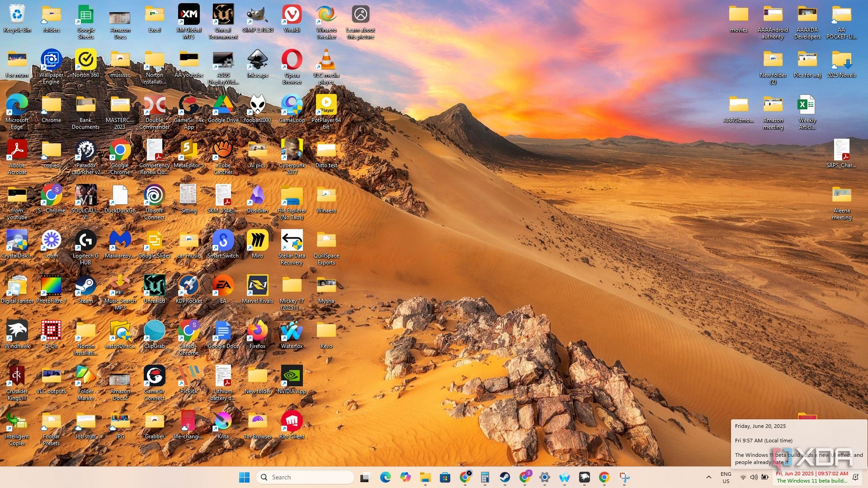The image size is (868, 488).
Task: Open the volume control in system tray
Action: (754, 477)
